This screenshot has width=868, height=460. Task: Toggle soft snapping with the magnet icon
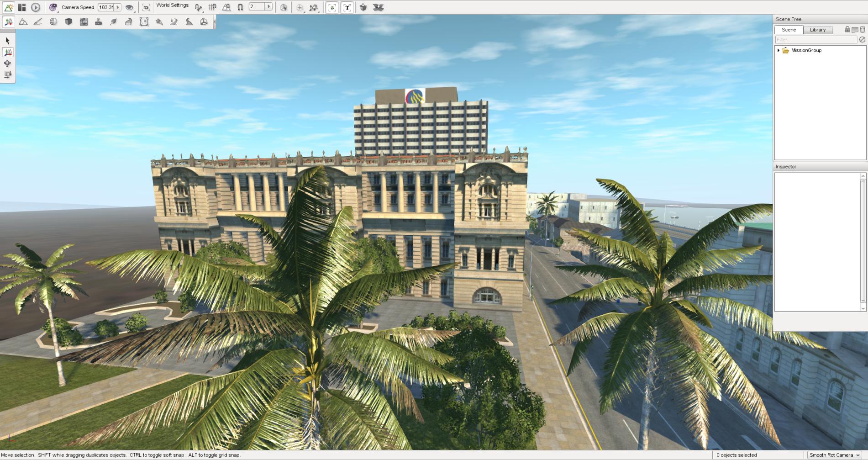(240, 7)
